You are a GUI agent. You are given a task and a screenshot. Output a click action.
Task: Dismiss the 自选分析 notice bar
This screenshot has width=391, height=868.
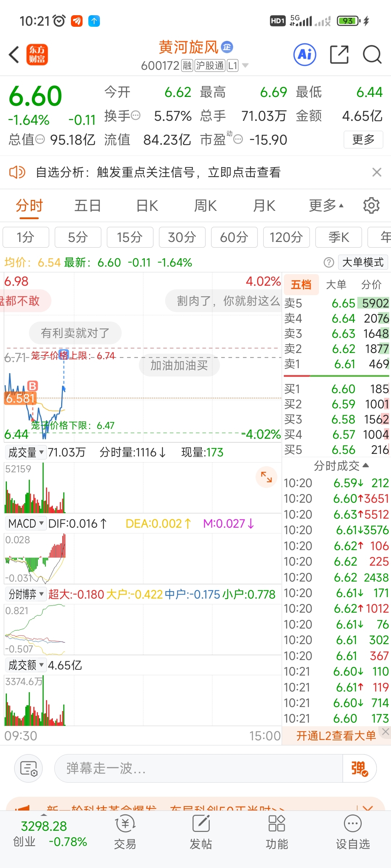point(377,172)
